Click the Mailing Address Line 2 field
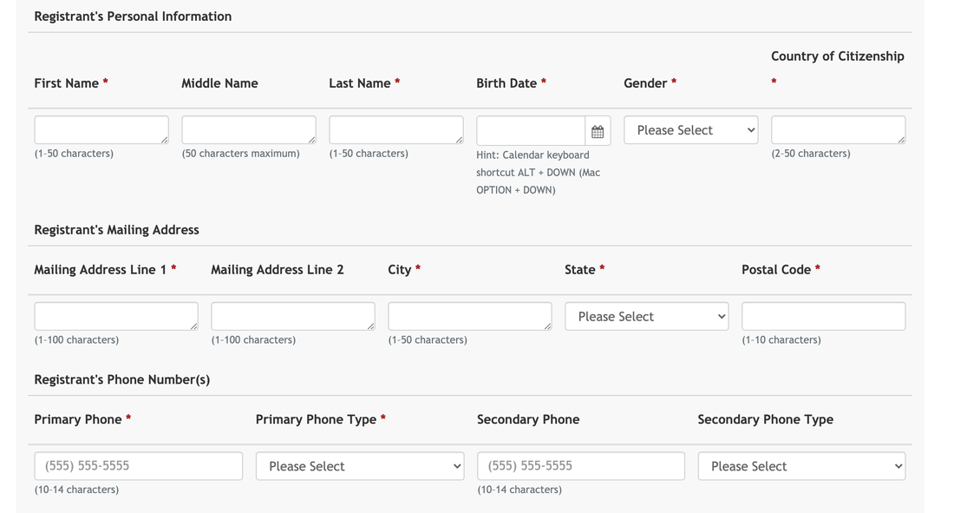This screenshot has height=513, width=980. [293, 317]
